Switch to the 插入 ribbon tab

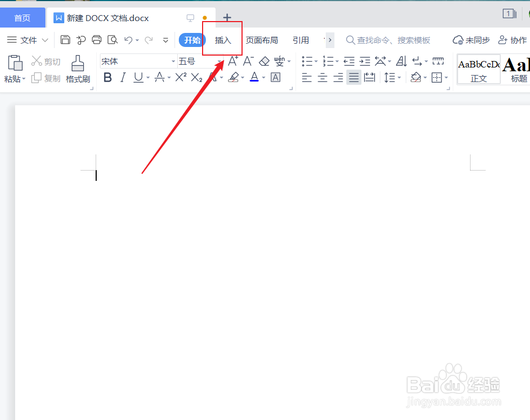223,40
